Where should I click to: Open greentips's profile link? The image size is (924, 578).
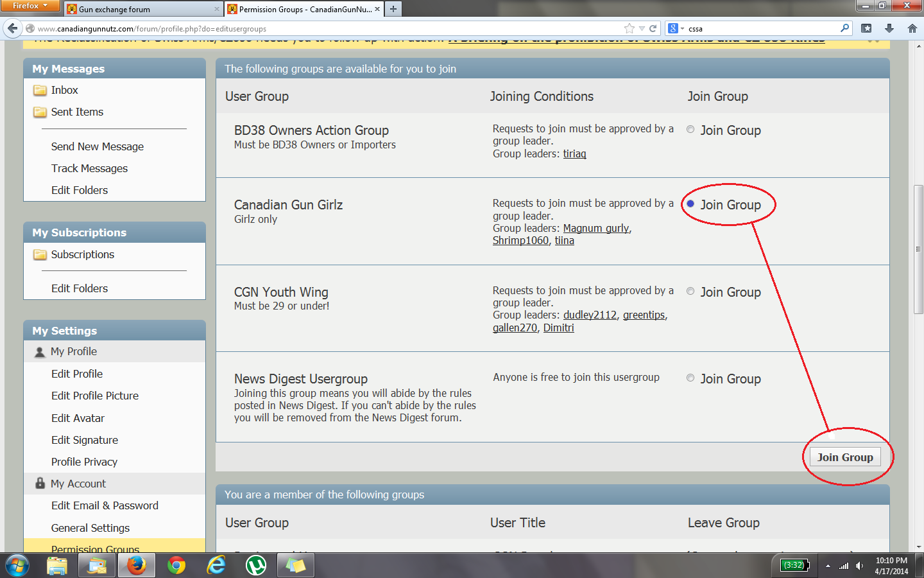pos(644,315)
